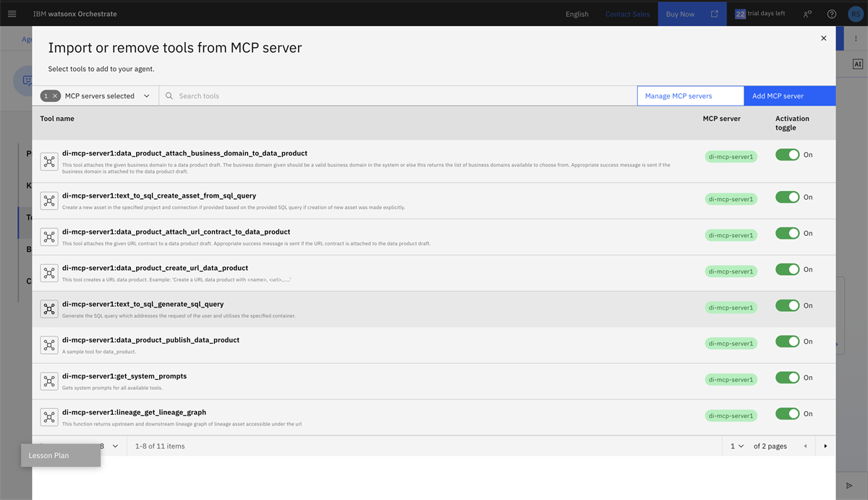Open the hamburger navigation menu
Viewport: 868px width, 500px height.
coord(12,14)
